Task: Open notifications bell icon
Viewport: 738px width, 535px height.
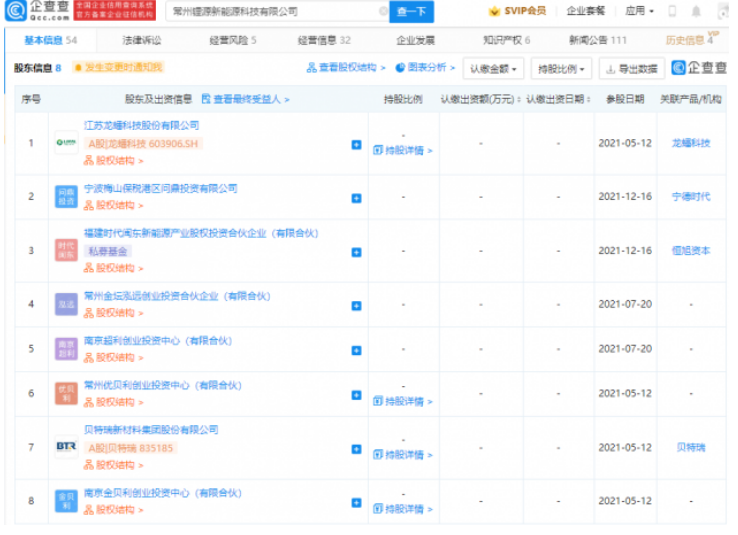Action: (696, 11)
